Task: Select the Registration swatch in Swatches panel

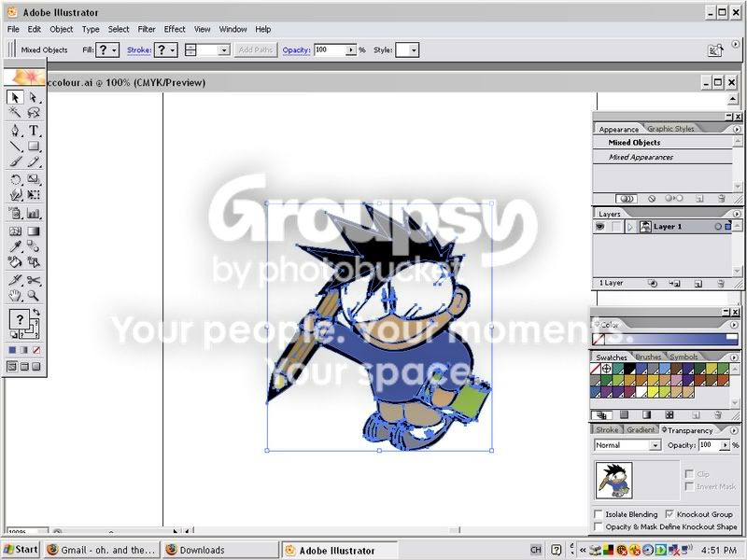Action: 606,368
